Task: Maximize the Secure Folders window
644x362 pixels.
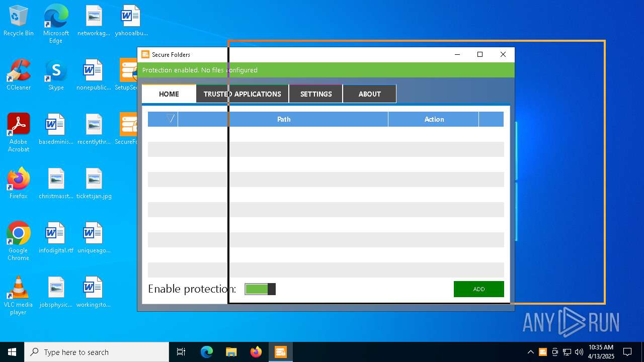Action: click(480, 54)
